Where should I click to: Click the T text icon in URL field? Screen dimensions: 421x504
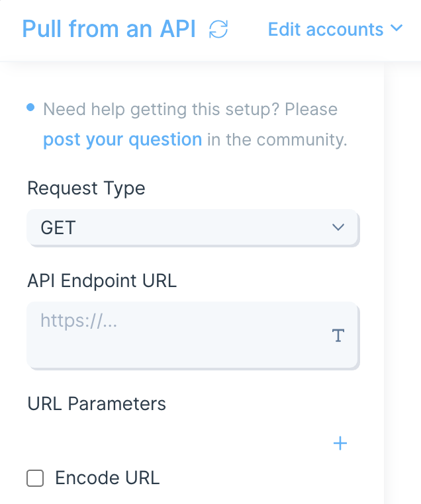pos(338,335)
